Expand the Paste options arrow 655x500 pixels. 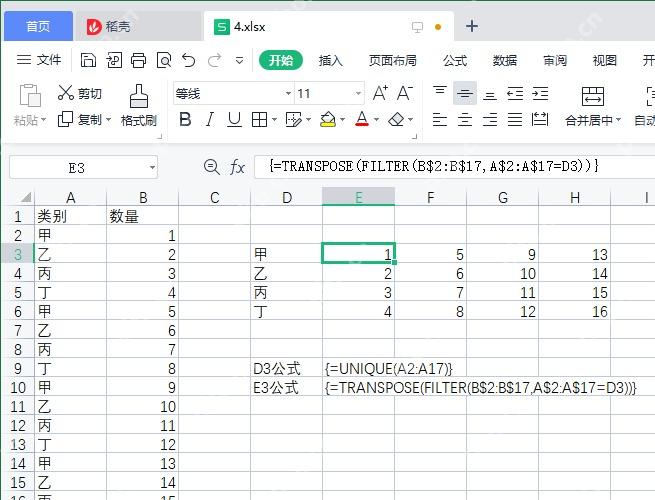[x=43, y=120]
